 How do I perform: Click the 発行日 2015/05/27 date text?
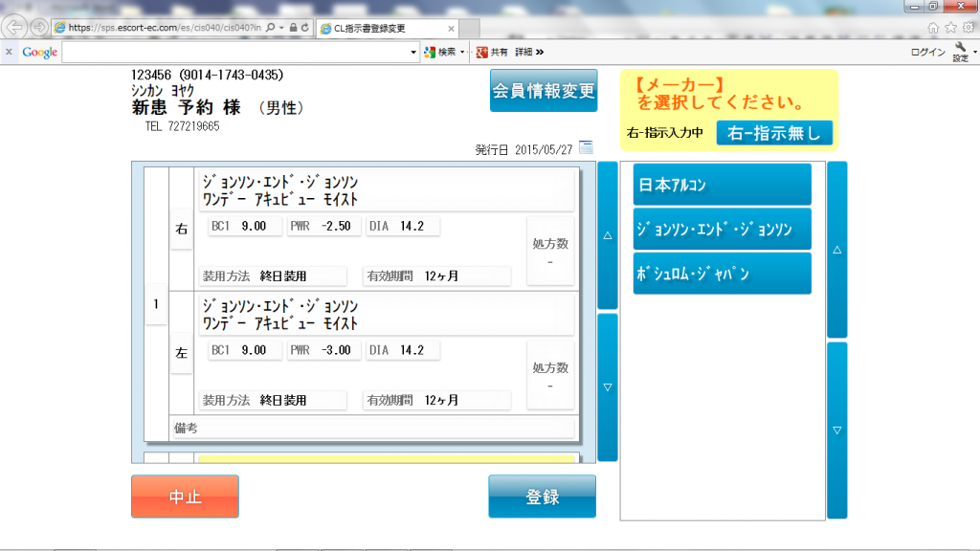coord(523,150)
